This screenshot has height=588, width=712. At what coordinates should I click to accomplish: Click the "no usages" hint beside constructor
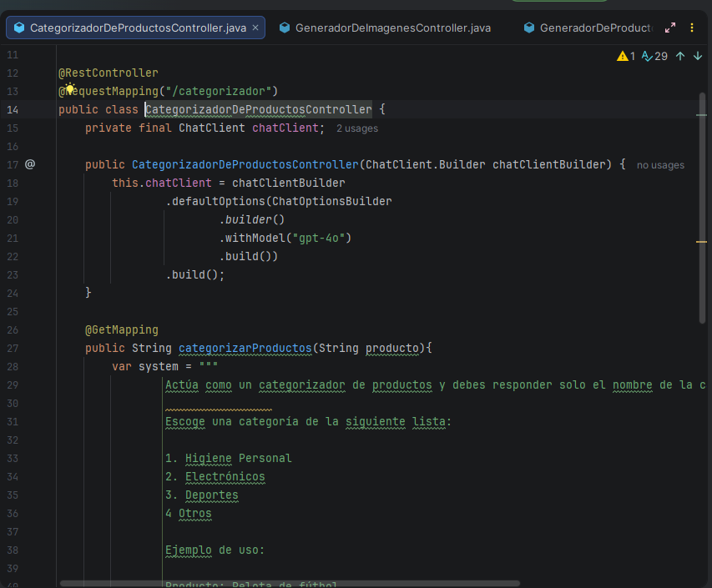[x=660, y=165]
